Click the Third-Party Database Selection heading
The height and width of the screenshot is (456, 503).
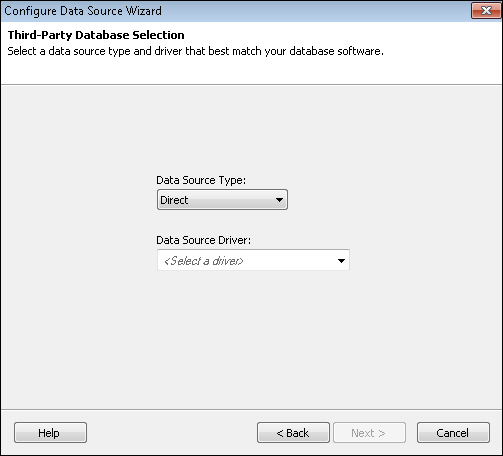pyautogui.click(x=96, y=35)
